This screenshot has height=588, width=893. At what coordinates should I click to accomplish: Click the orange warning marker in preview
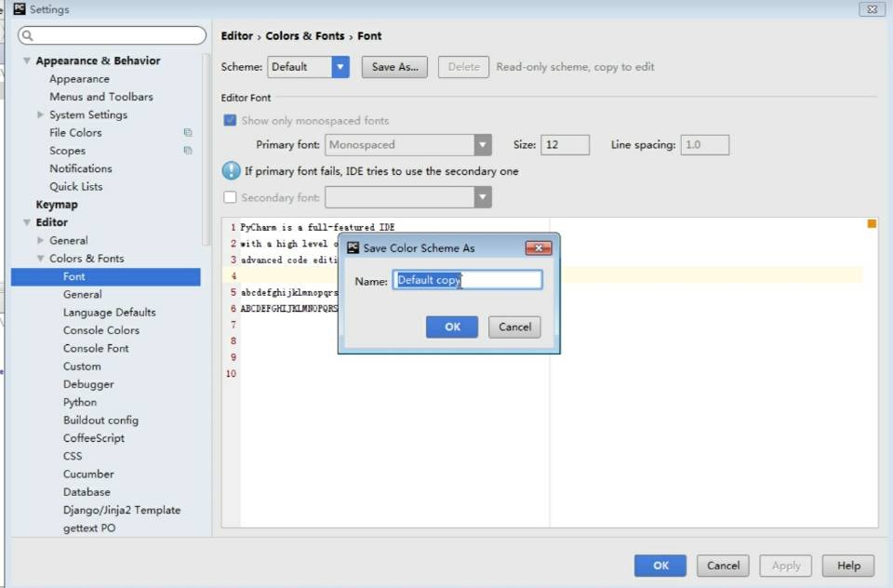tap(872, 223)
